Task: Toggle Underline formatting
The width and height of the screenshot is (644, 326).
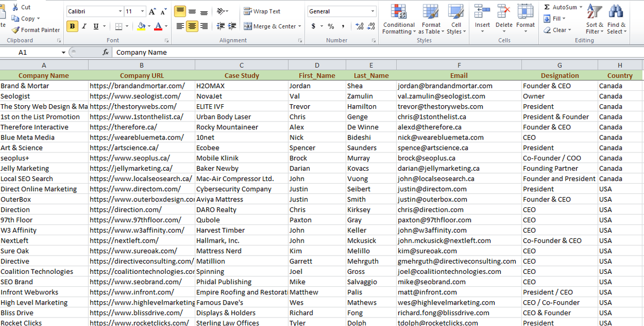Action: click(96, 26)
